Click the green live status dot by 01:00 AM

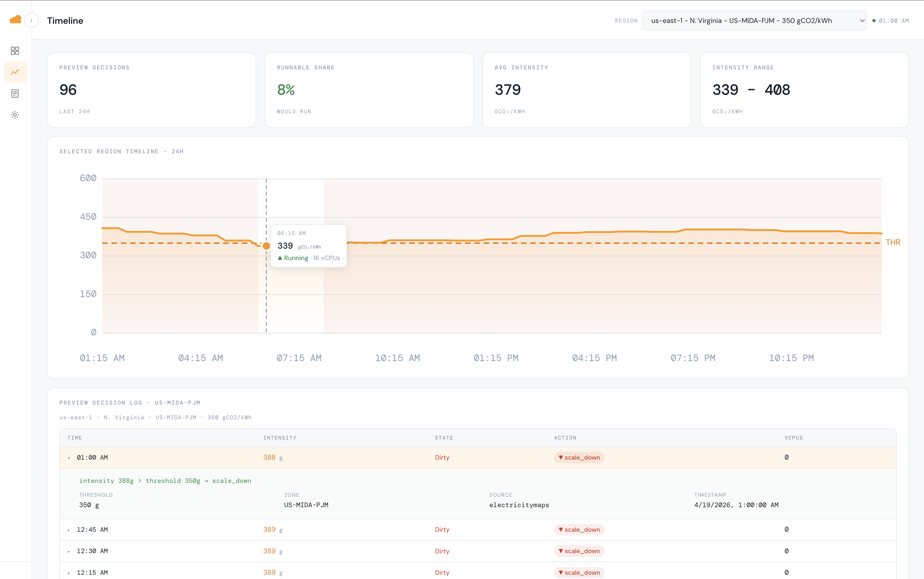(x=874, y=21)
